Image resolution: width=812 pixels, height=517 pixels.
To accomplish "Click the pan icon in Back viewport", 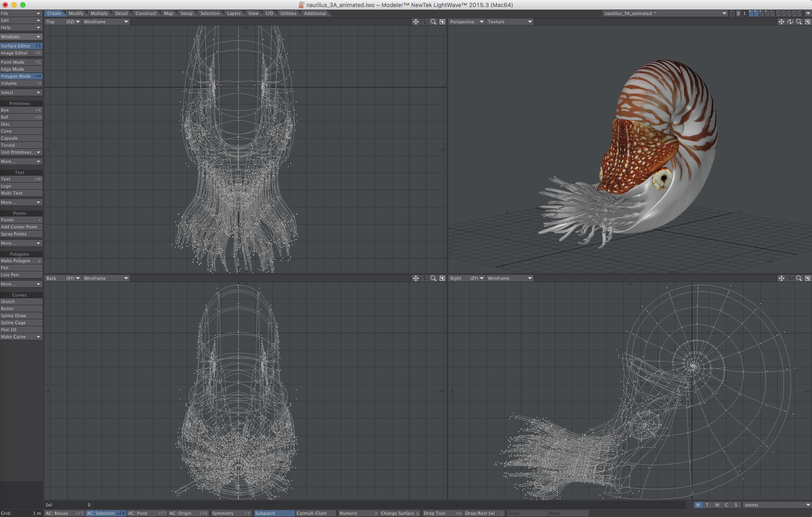I will tap(416, 278).
